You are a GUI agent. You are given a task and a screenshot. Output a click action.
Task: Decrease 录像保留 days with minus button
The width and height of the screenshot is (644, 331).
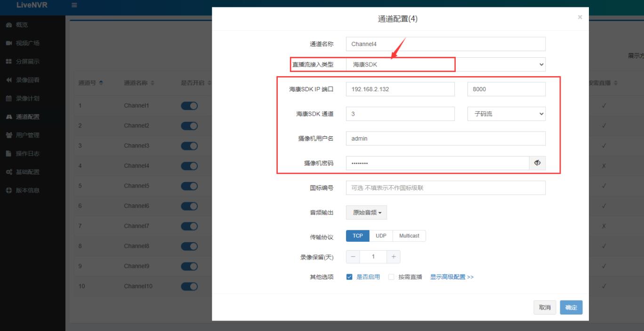point(353,257)
